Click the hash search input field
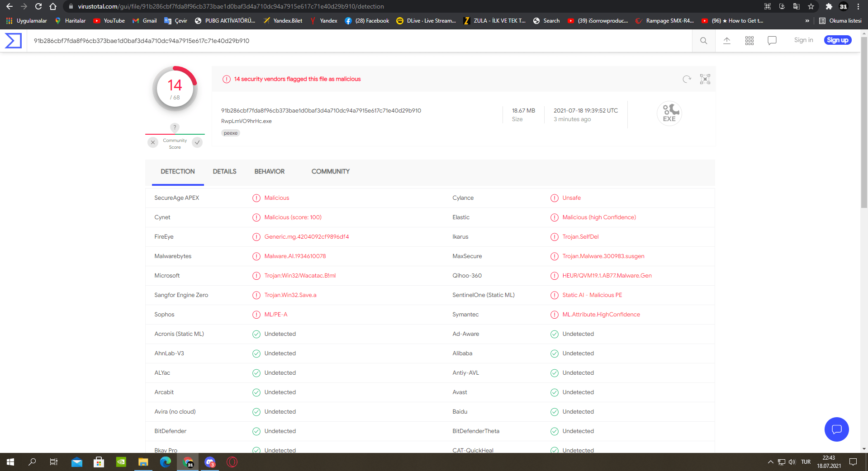The width and height of the screenshot is (868, 471). pyautogui.click(x=360, y=41)
